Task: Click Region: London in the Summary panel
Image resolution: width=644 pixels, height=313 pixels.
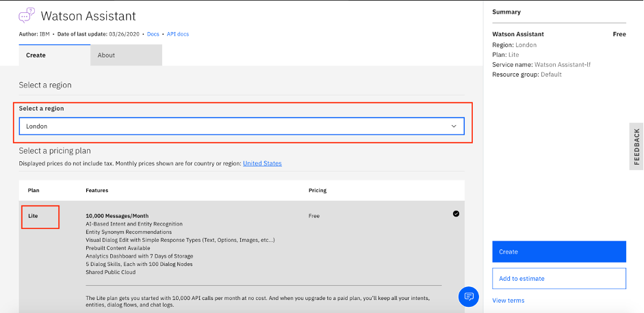Action: click(515, 44)
